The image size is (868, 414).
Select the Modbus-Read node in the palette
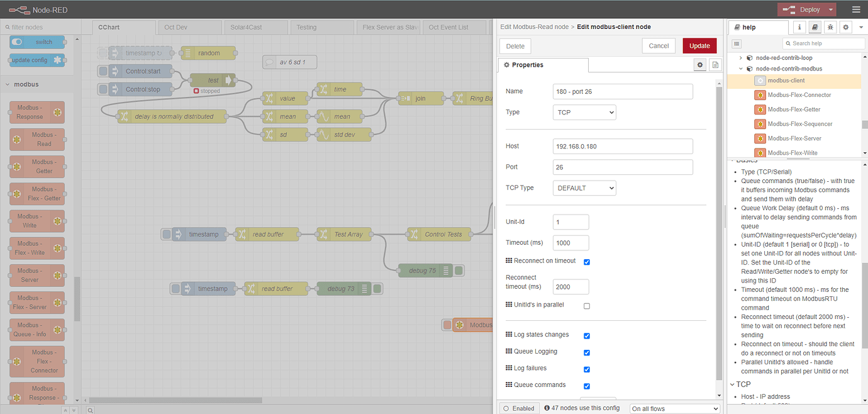[36, 139]
